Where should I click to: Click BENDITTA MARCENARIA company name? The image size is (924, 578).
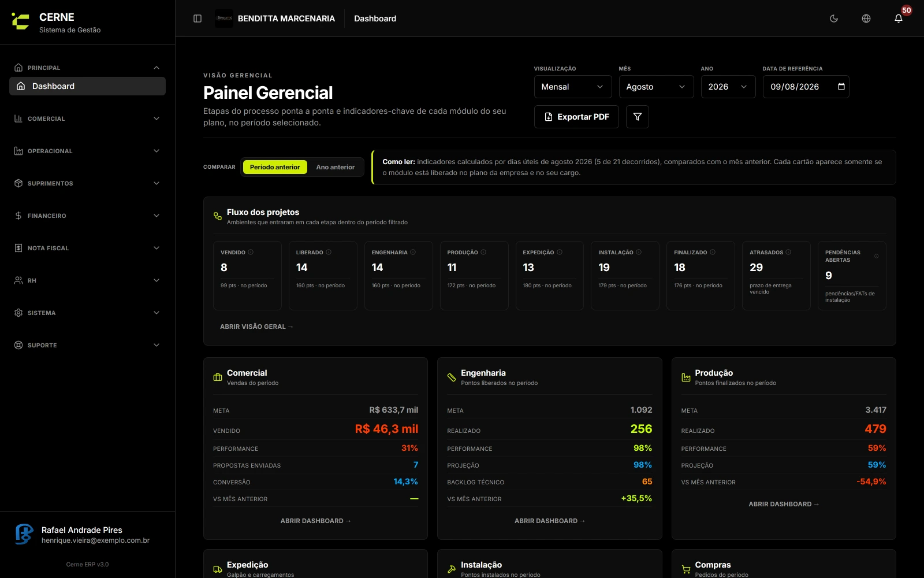[x=286, y=18]
